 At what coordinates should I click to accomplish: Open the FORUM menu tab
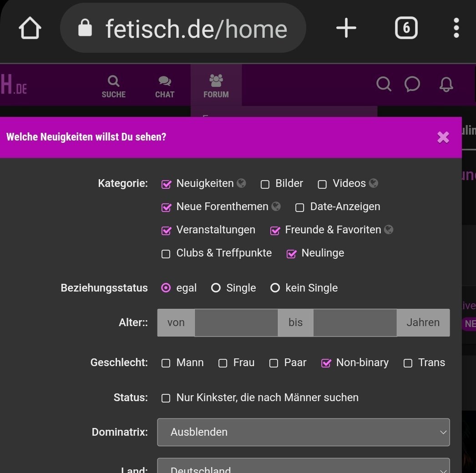[216, 86]
